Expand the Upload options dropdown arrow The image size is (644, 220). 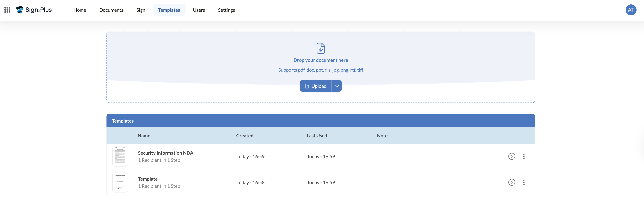click(x=337, y=86)
